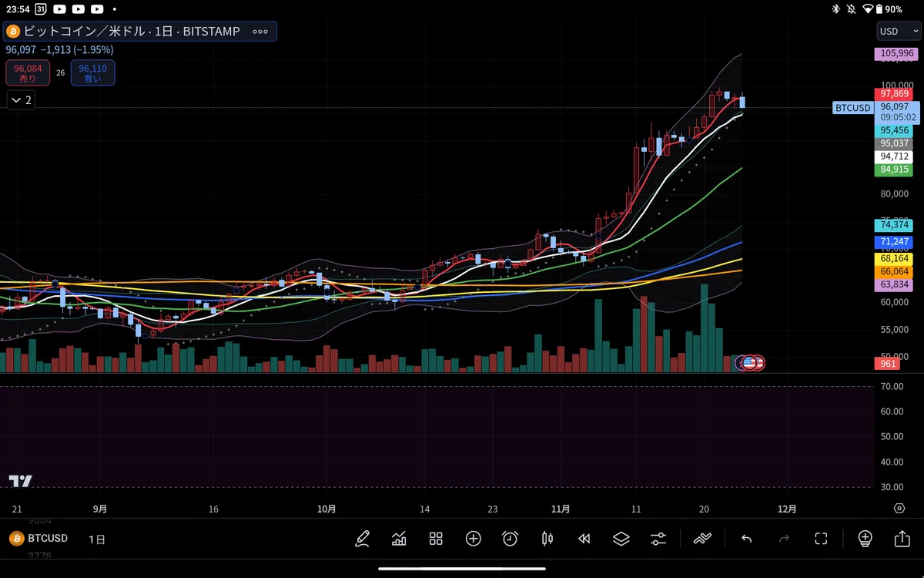
Task: Select the orange 66,064 price label
Action: coord(895,272)
